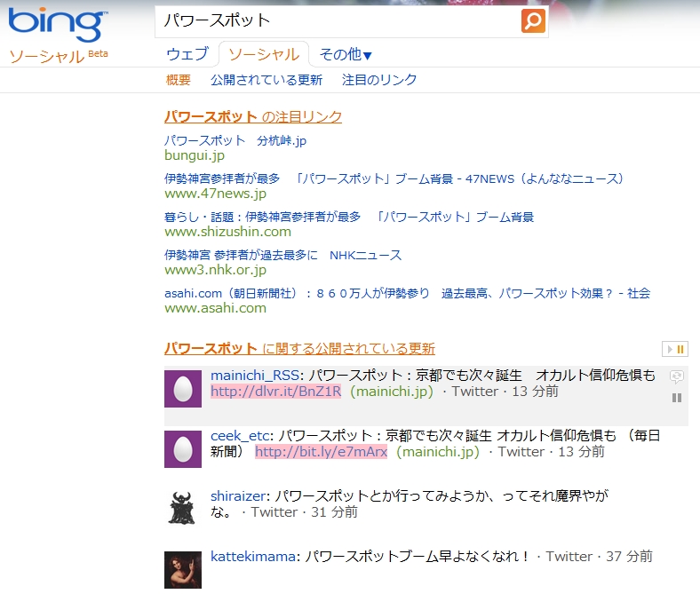This screenshot has height=594, width=700.
Task: Open the 公開されている更新 sub-tab
Action: pyautogui.click(x=266, y=80)
